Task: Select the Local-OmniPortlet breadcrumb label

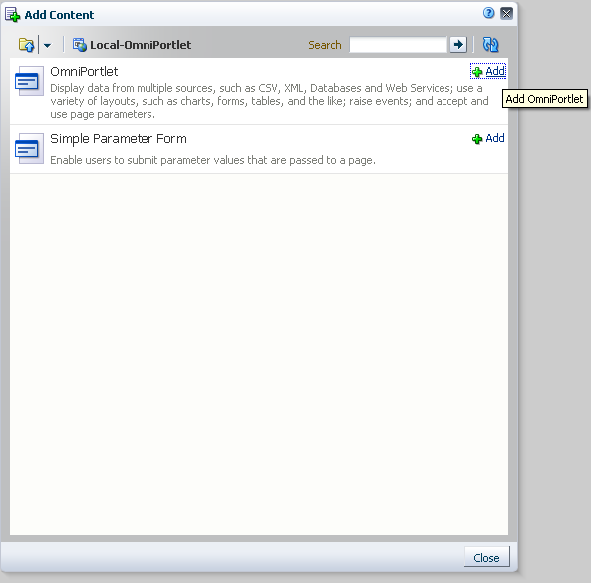Action: [140, 45]
